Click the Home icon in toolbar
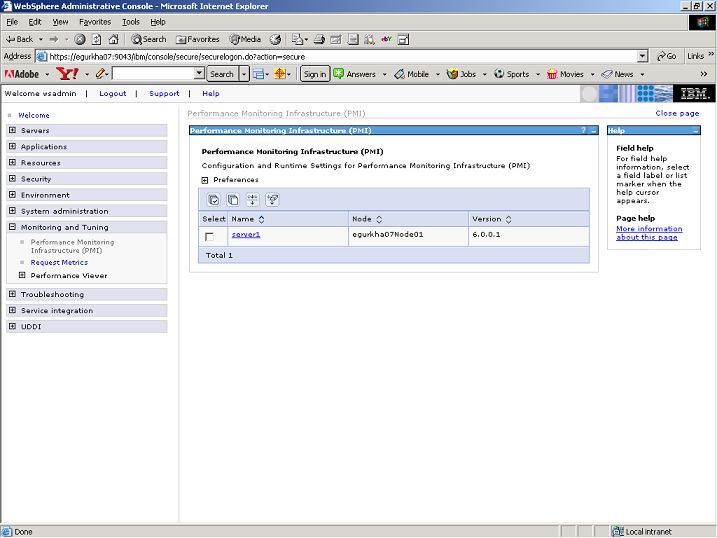Viewport: 717px width, 538px height. coord(113,39)
